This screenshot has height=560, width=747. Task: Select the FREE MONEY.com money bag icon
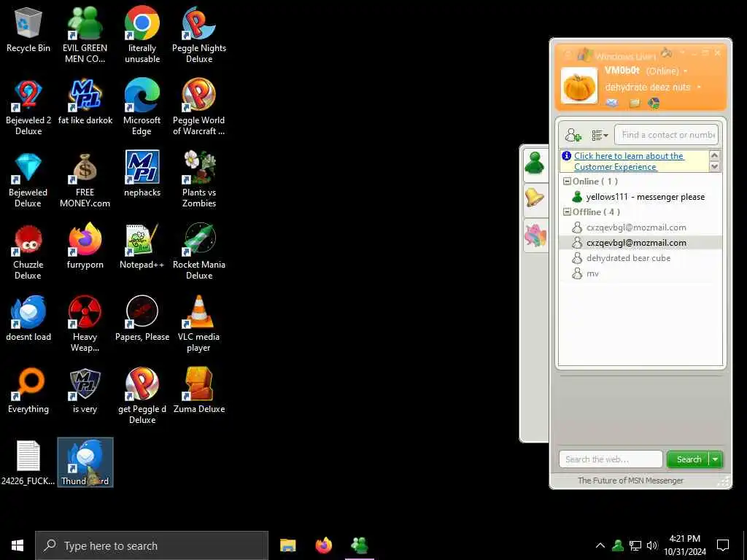click(x=85, y=179)
